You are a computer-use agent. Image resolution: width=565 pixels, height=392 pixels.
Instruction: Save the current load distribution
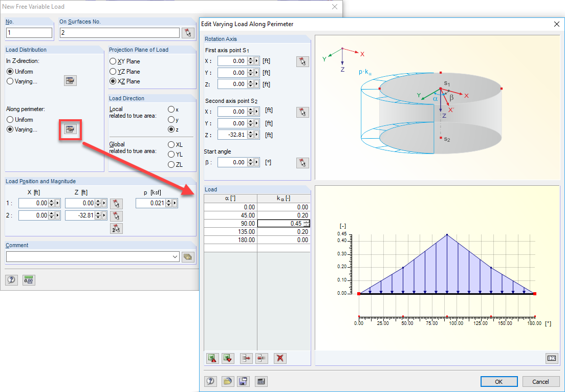243,381
